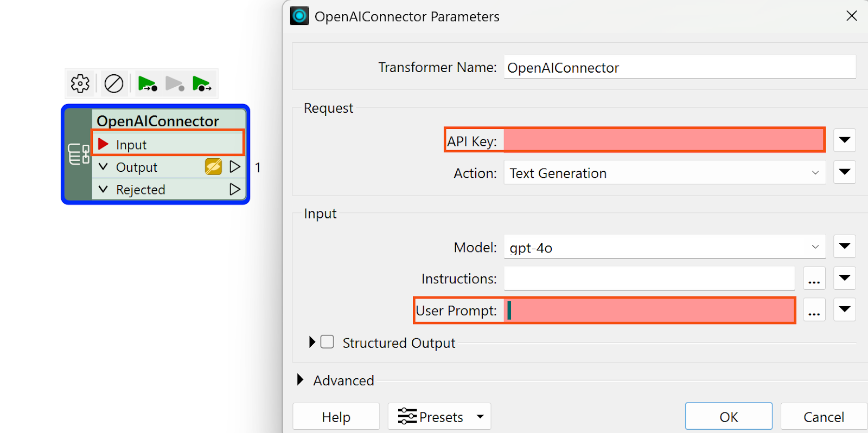Click into the API Key field
Viewport: 868px width, 433px height.
point(663,140)
